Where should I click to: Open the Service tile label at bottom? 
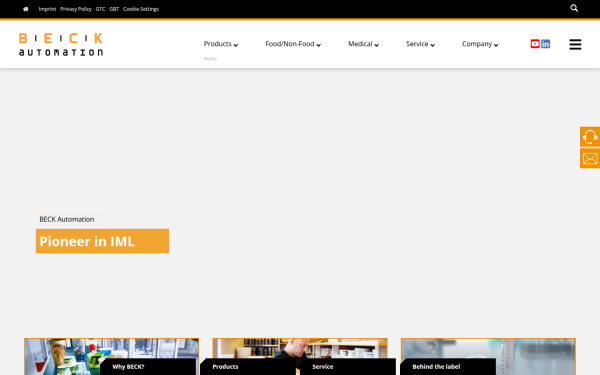323,367
